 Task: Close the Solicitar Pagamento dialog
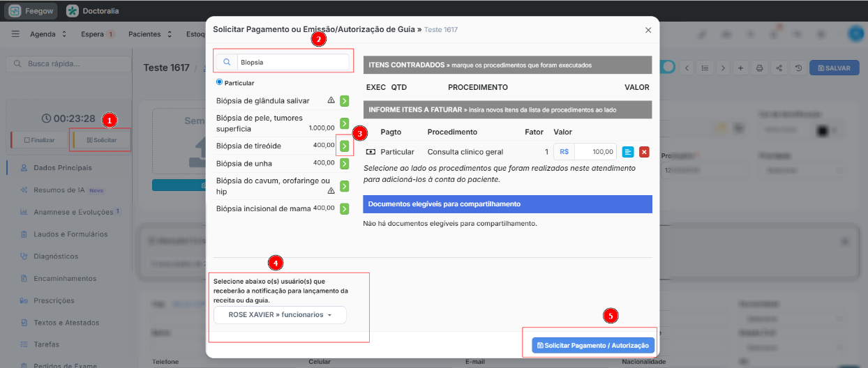pos(648,30)
